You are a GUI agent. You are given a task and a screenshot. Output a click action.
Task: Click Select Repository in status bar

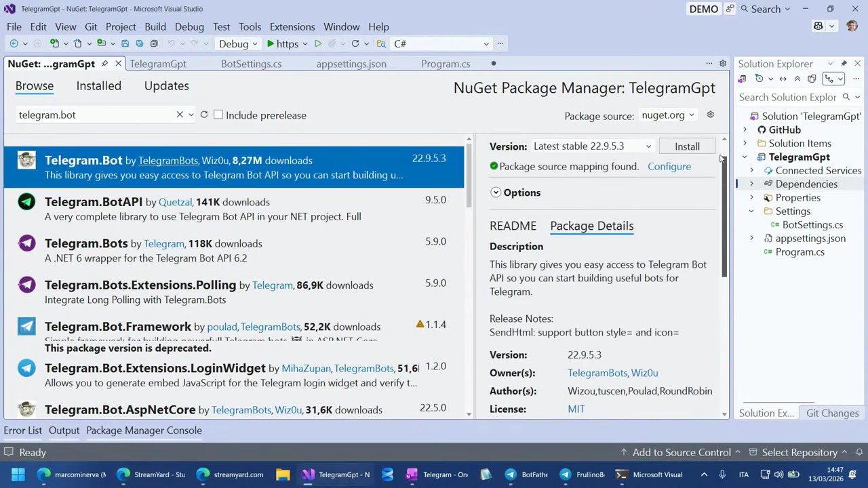[799, 452]
